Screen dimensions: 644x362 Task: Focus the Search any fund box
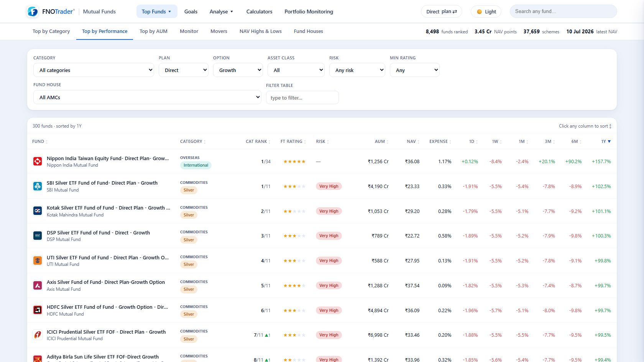tap(563, 11)
